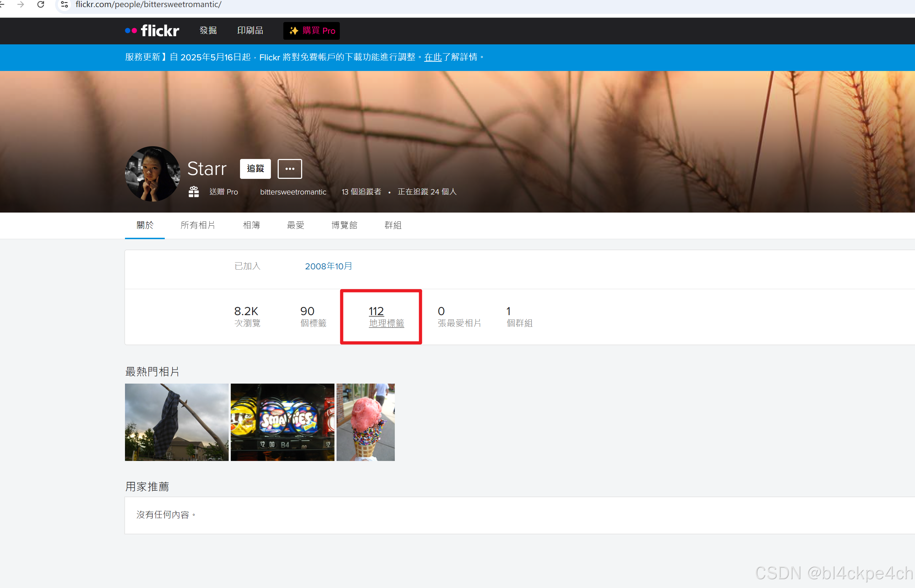Click the browser forward arrow
Image resolution: width=915 pixels, height=588 pixels.
pos(21,5)
